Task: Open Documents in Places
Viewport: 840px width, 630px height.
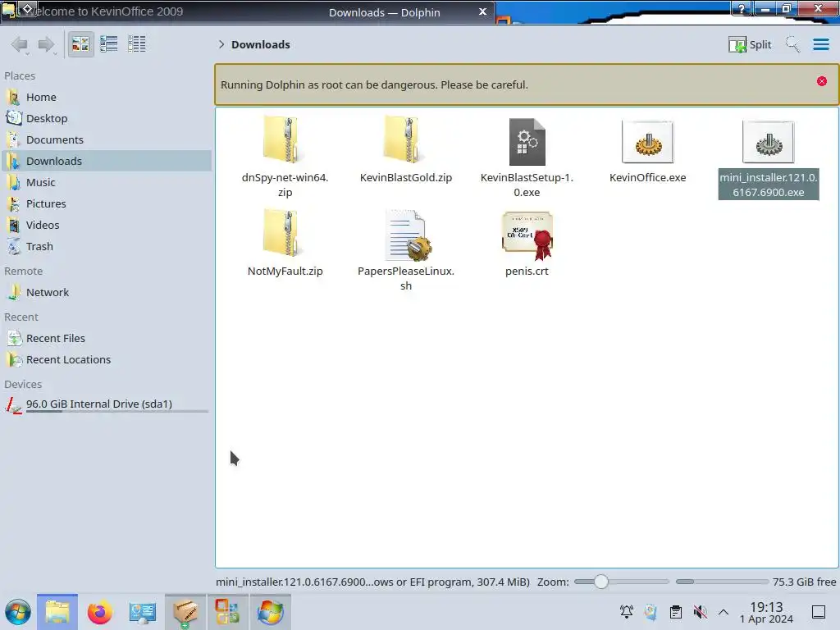Action: click(106, 139)
